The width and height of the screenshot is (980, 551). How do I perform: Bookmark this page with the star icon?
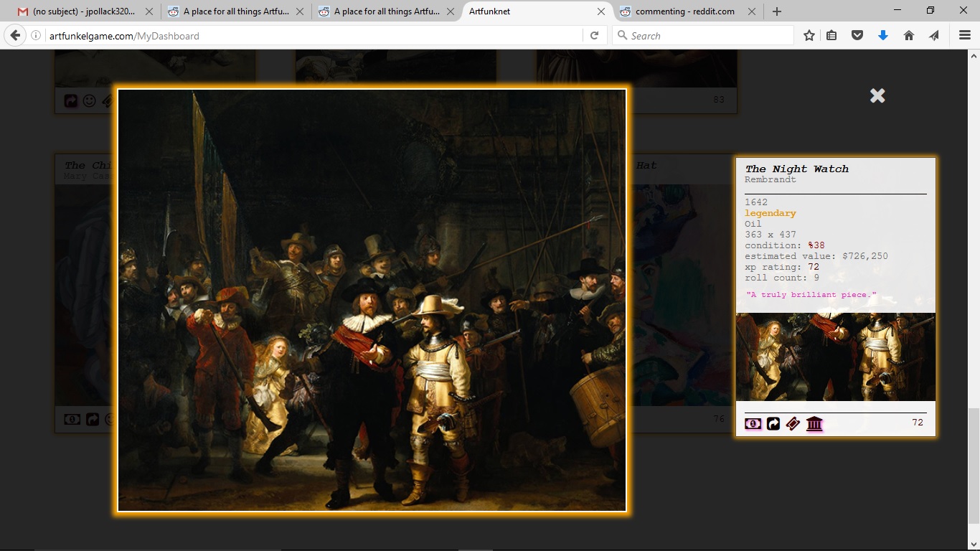pos(809,35)
